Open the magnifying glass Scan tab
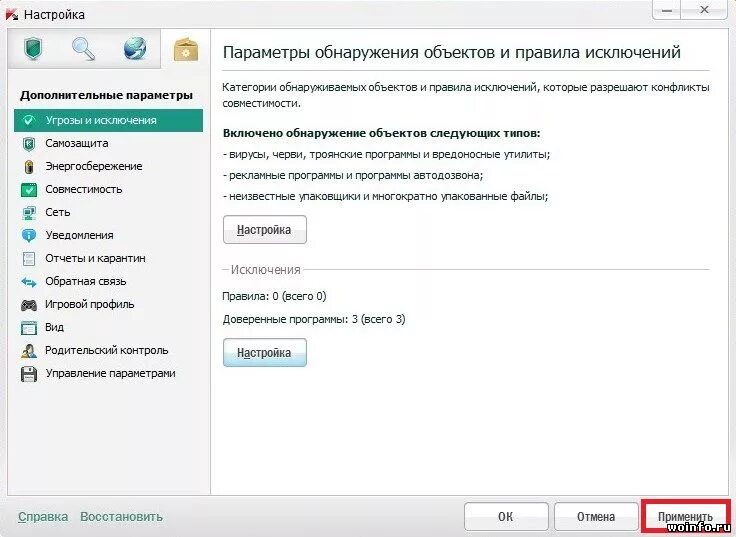The image size is (736, 537). [84, 49]
